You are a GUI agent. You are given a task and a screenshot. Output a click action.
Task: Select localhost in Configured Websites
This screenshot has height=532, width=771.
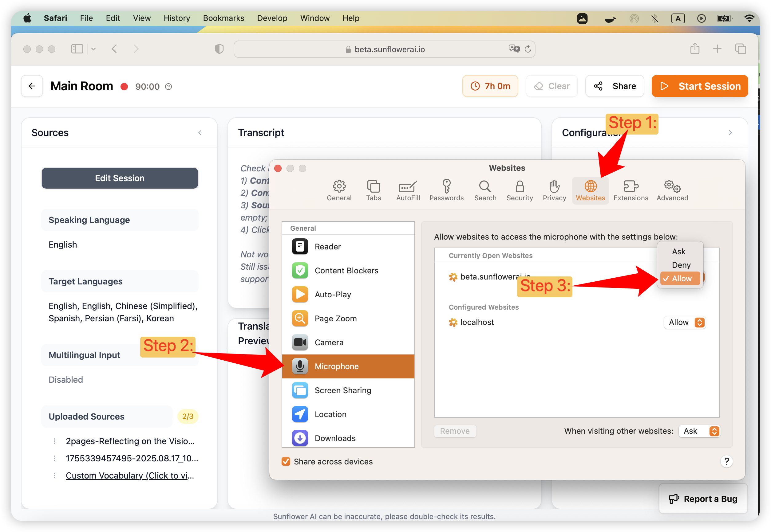coord(476,322)
